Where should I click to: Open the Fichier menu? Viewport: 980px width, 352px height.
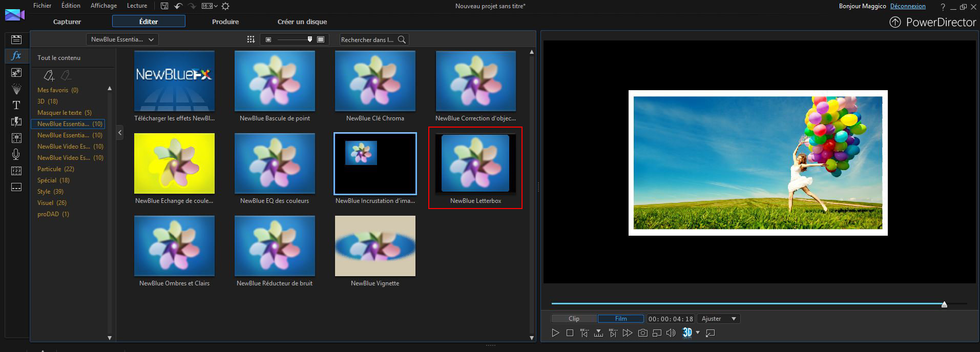[x=42, y=6]
